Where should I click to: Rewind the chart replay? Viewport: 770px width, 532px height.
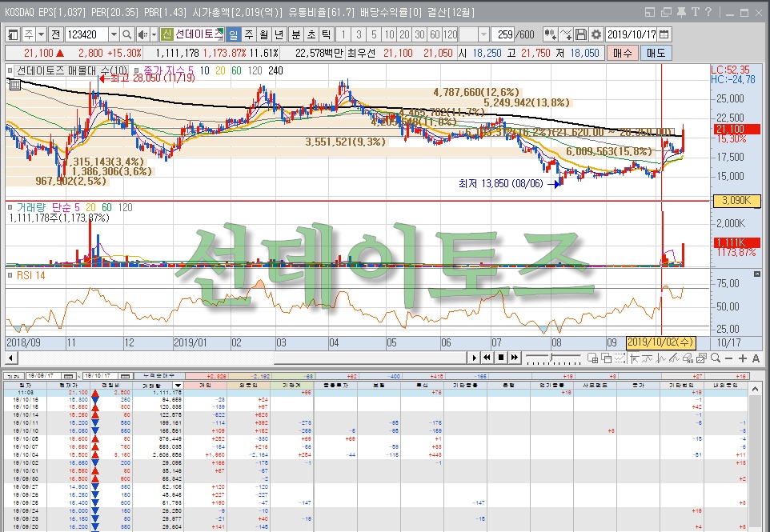click(x=487, y=358)
